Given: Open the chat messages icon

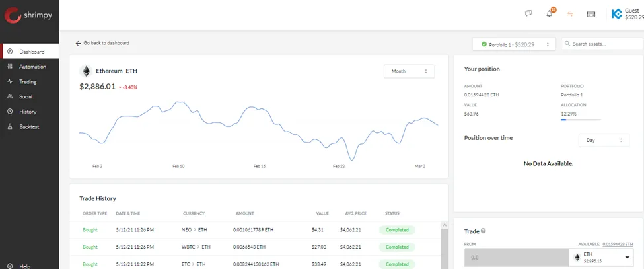Looking at the screenshot, I should coord(528,14).
